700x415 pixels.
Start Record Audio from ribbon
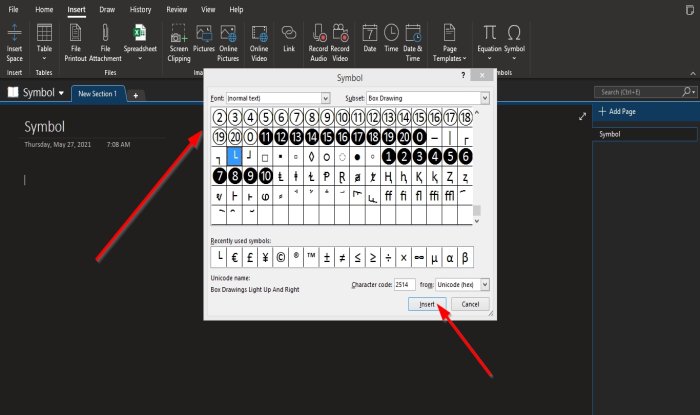(320, 42)
